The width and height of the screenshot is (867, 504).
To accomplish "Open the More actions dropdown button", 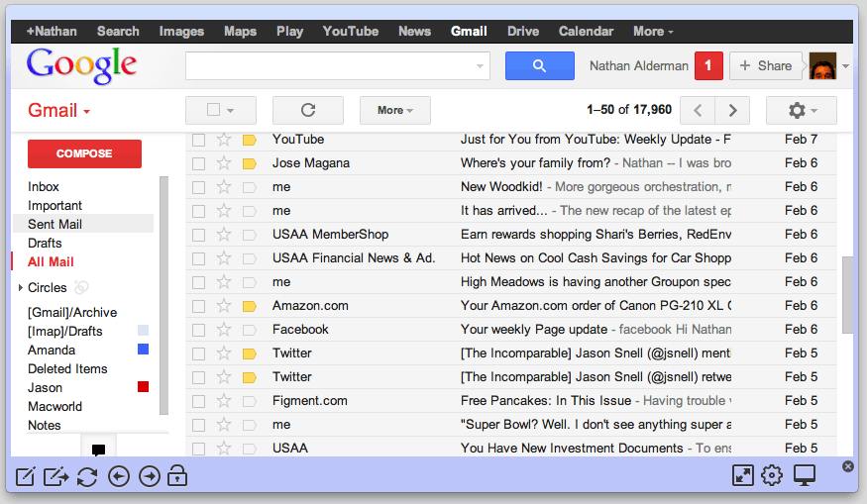I will pyautogui.click(x=394, y=110).
